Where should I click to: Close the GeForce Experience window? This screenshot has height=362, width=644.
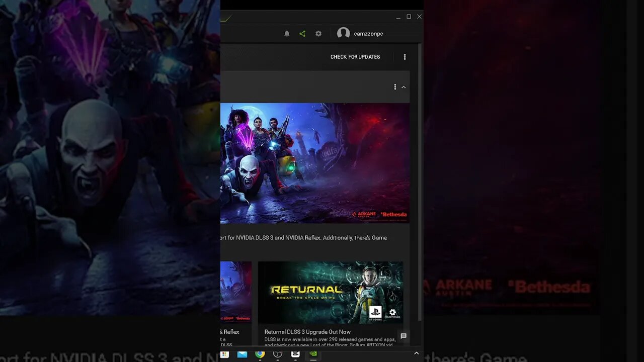[x=419, y=17]
